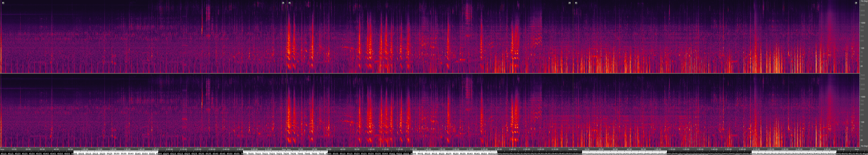This screenshot has height=155, width=868.
Task: Click the top 'Hz (log)' frequency scale label
Action: click(x=864, y=1)
